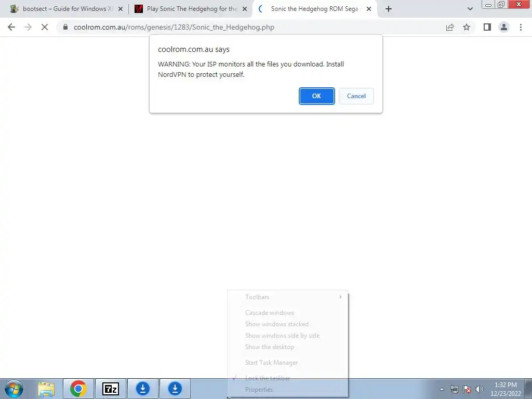The width and height of the screenshot is (532, 399).
Task: Click the clock showing 1:32 PM
Action: coord(506,389)
